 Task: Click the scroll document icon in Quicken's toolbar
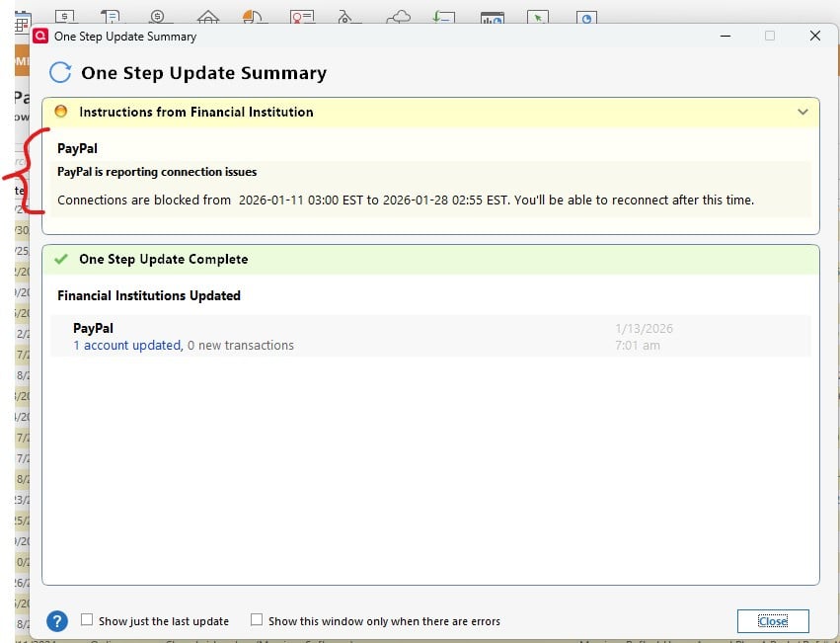click(112, 17)
